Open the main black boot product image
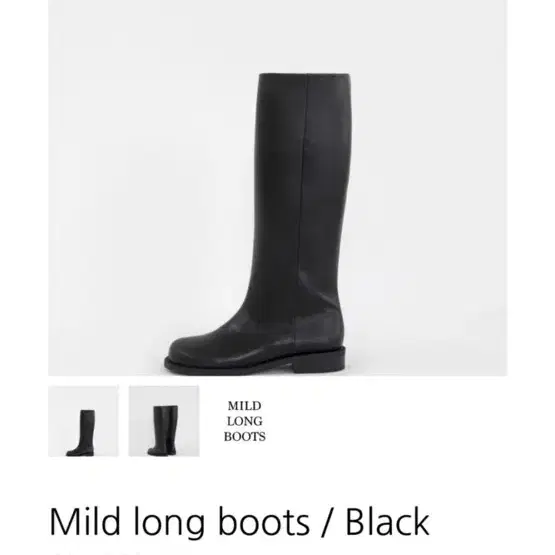 point(278,188)
